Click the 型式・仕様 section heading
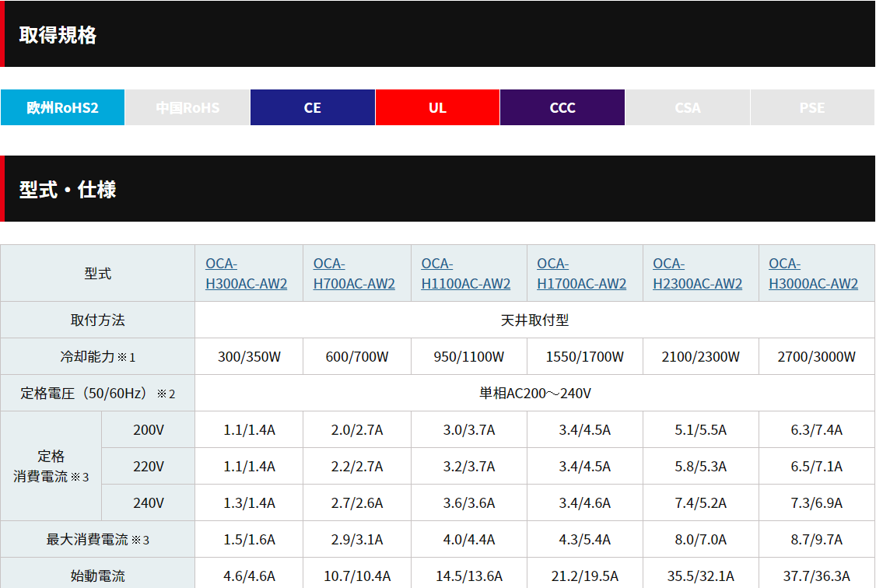The width and height of the screenshot is (876, 588). (68, 190)
